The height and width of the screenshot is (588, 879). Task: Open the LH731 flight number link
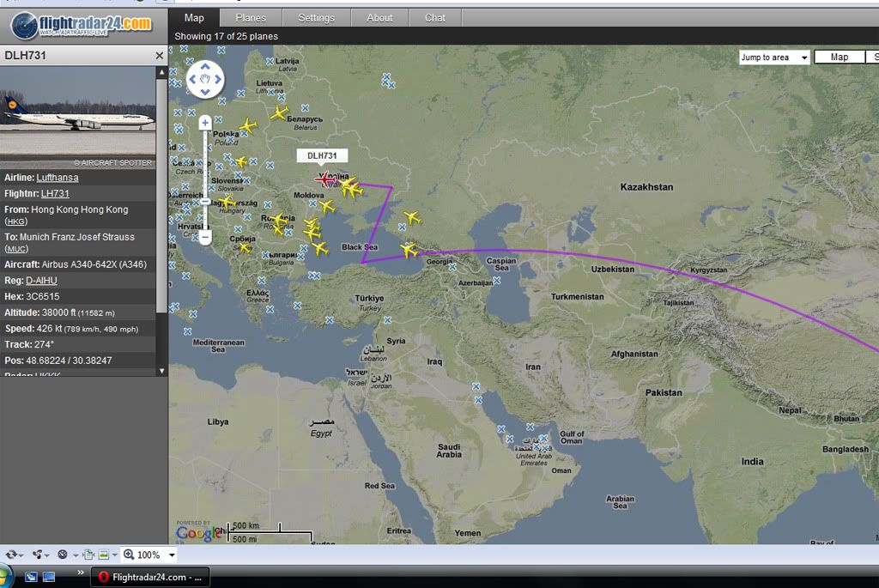pyautogui.click(x=55, y=194)
